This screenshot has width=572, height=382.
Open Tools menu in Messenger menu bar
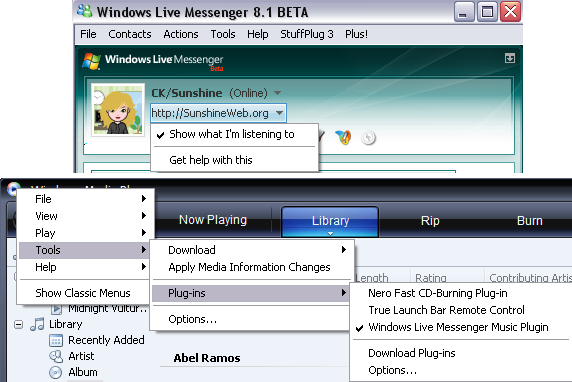pos(223,34)
